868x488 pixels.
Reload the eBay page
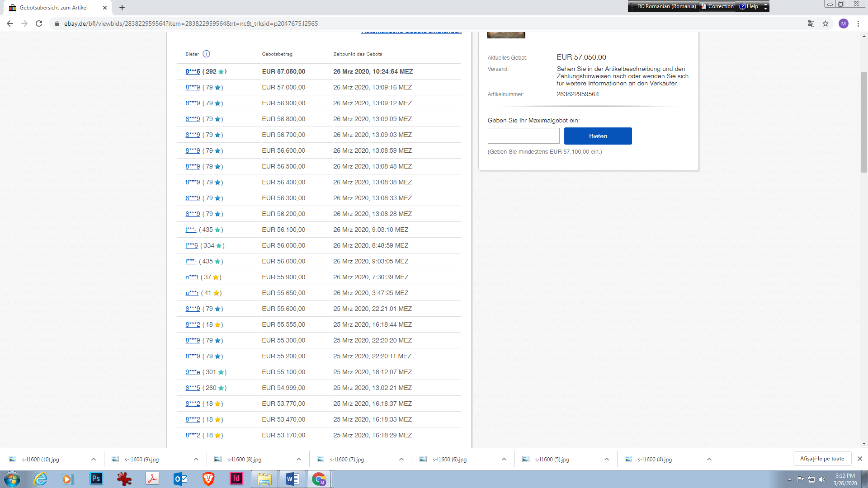pyautogui.click(x=39, y=23)
